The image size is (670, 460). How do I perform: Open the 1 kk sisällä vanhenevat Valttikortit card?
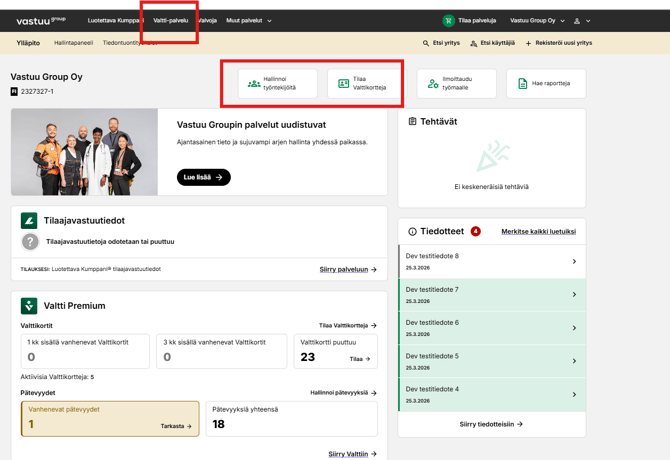[x=85, y=351]
